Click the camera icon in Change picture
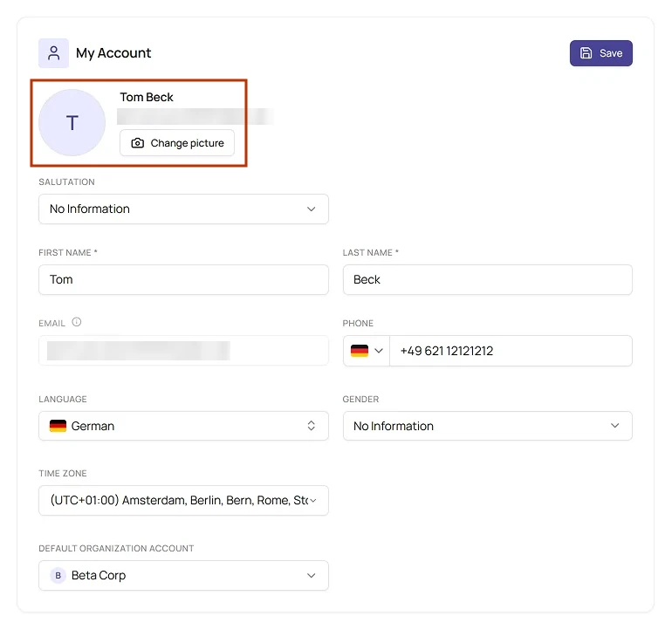This screenshot has width=672, height=630. click(138, 143)
